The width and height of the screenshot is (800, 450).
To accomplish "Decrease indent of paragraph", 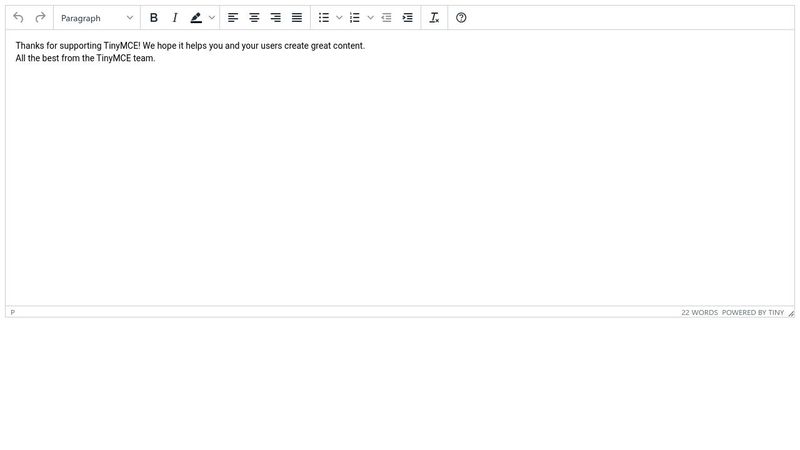I will pyautogui.click(x=386, y=18).
